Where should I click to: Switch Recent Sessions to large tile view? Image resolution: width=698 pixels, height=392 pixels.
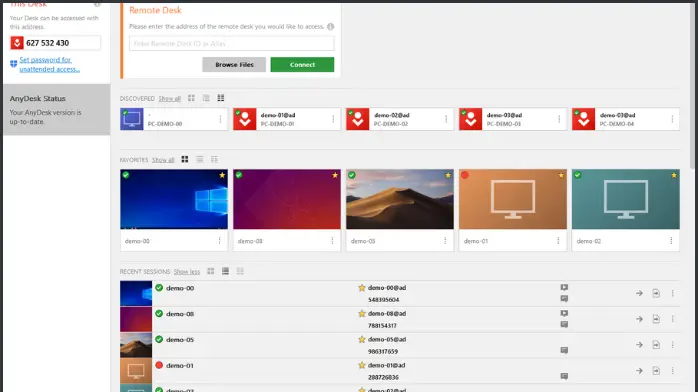(x=211, y=271)
